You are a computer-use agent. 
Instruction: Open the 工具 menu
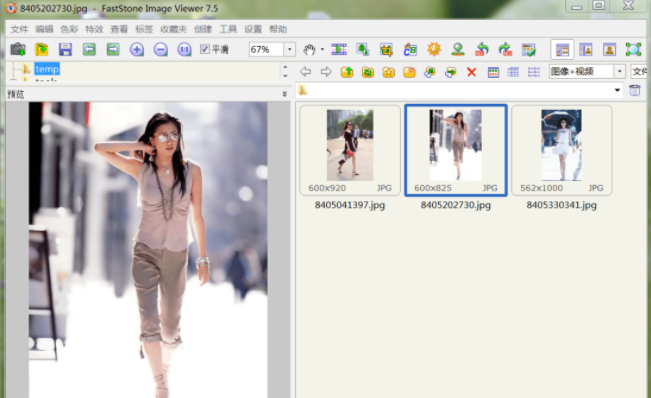[228, 29]
